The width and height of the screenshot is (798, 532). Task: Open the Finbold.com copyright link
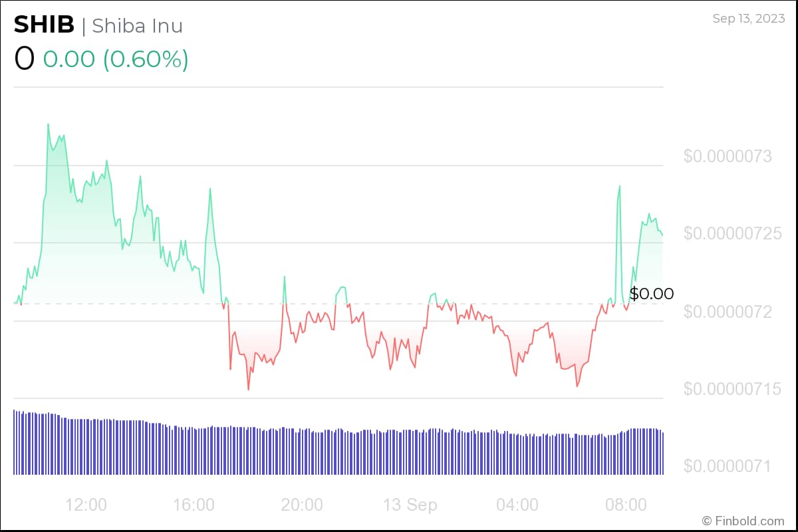pyautogui.click(x=743, y=520)
